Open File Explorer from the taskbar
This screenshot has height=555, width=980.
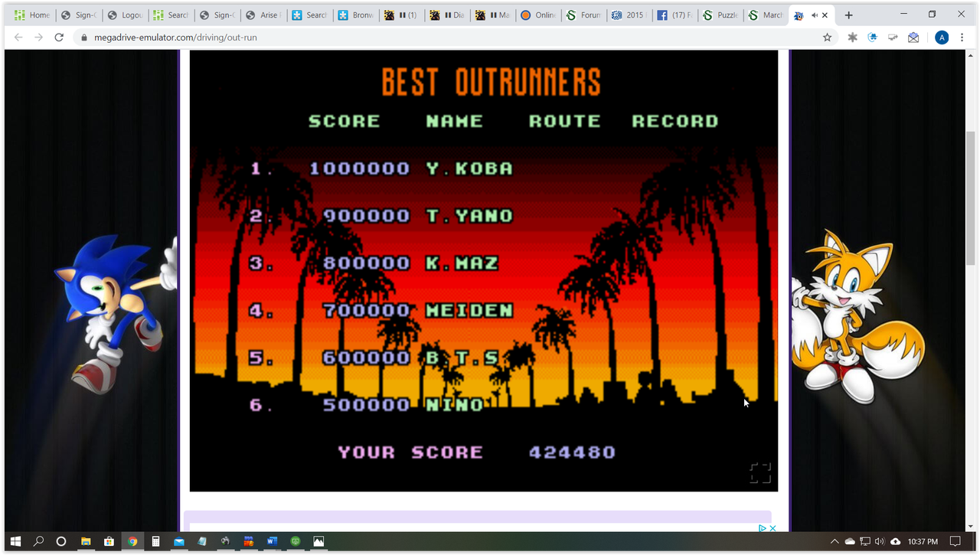tap(86, 541)
